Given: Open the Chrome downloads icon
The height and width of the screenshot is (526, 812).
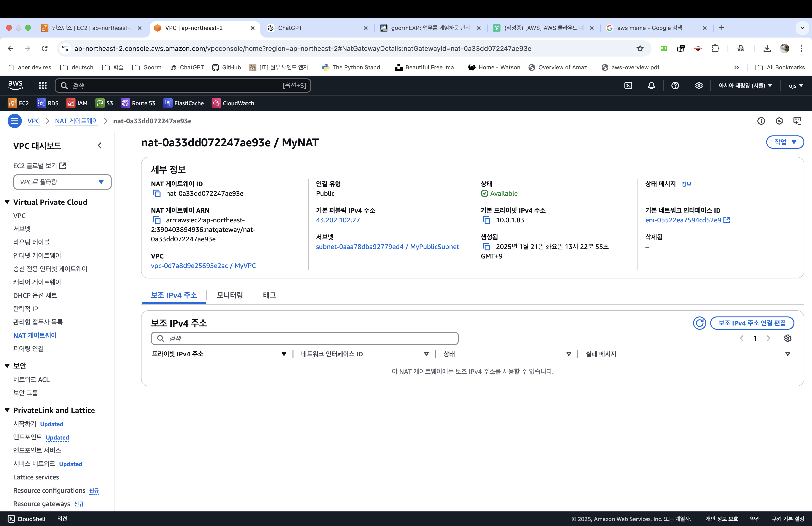Looking at the screenshot, I should [x=767, y=48].
